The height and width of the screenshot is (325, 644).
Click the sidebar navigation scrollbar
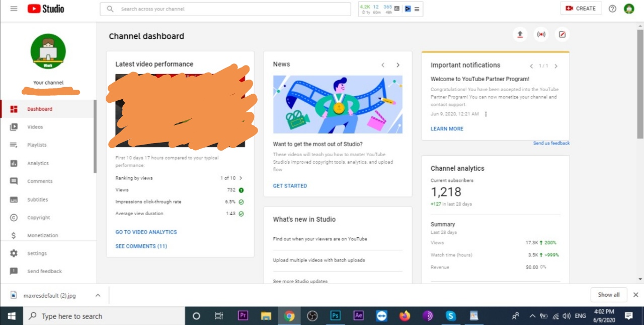pos(95,137)
